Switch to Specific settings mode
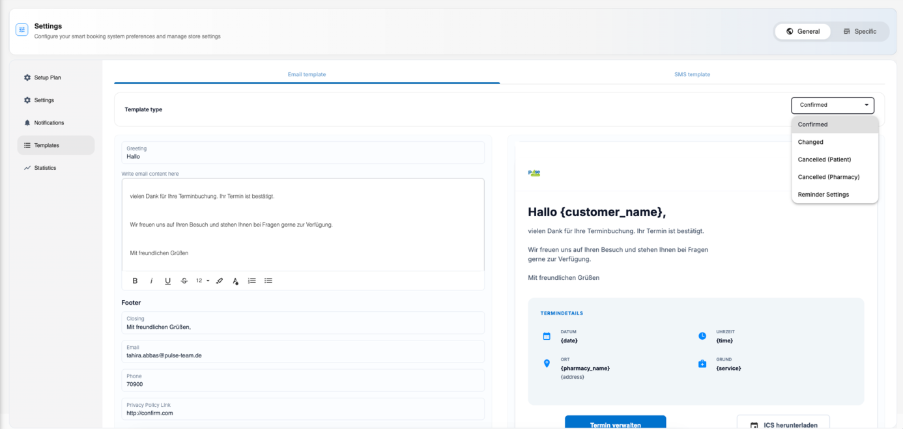 [x=860, y=32]
